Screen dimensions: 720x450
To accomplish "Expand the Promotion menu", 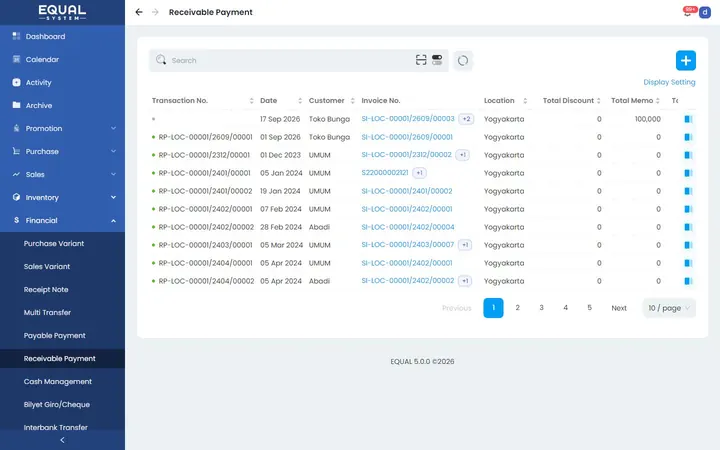I will pos(62,128).
